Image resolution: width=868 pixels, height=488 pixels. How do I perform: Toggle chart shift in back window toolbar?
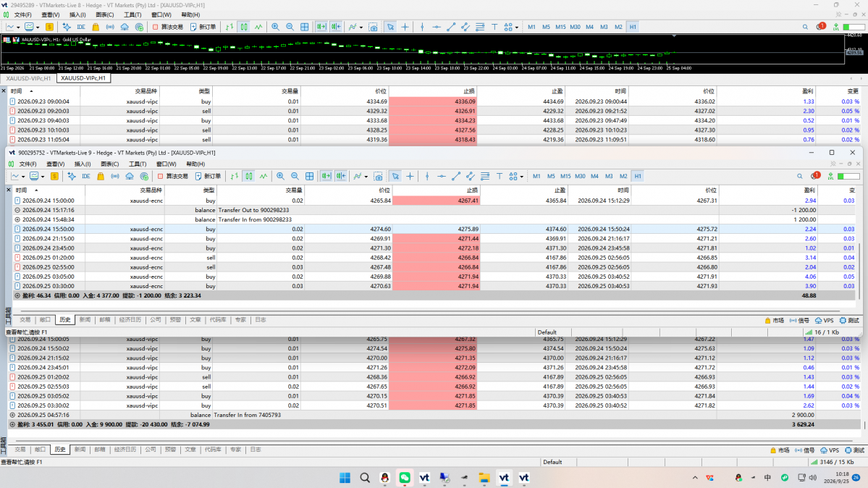click(336, 27)
